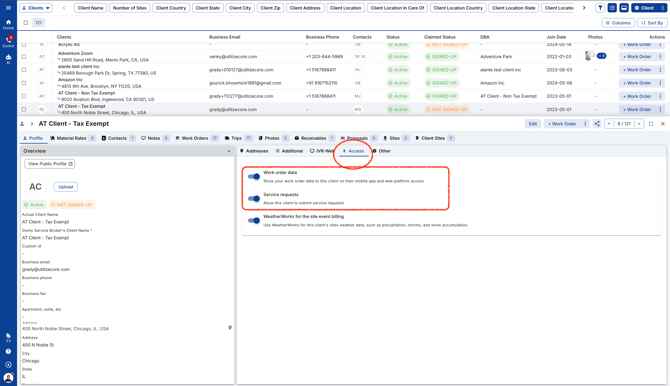This screenshot has height=386, width=670.
Task: Open the Client Sites tab
Action: (x=435, y=138)
